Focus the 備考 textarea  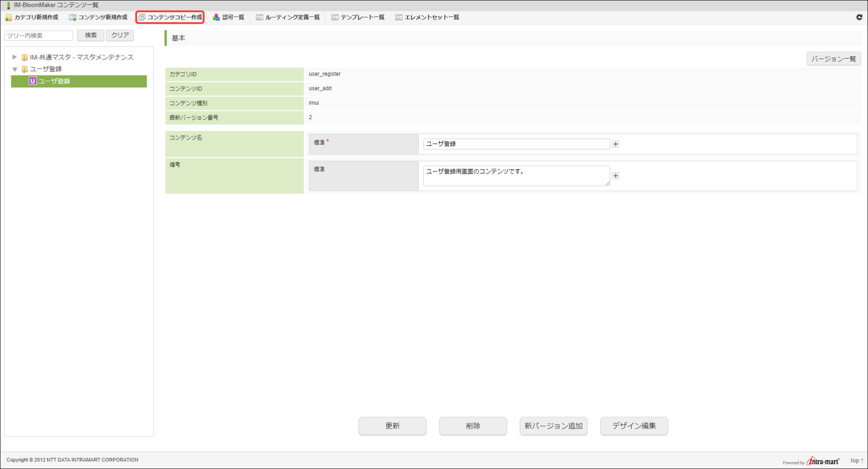coord(517,176)
